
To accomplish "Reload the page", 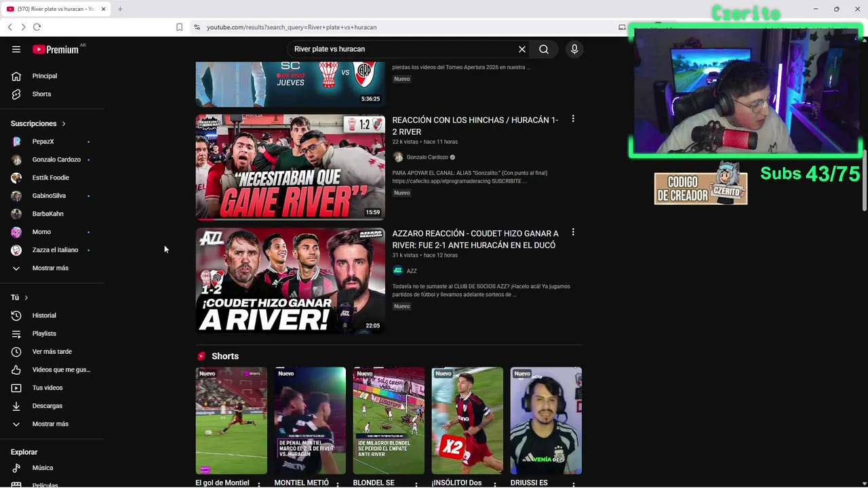I will click(37, 27).
